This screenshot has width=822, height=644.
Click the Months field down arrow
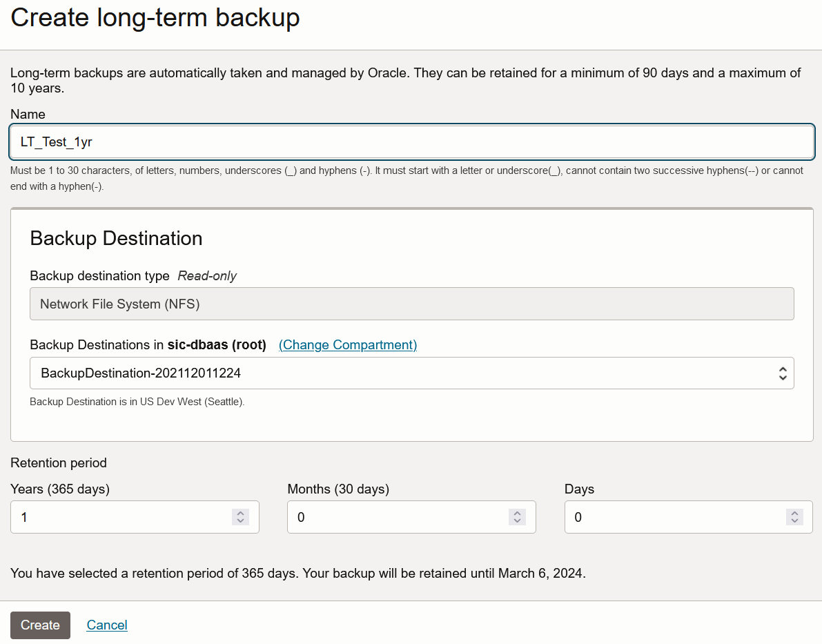pyautogui.click(x=517, y=520)
